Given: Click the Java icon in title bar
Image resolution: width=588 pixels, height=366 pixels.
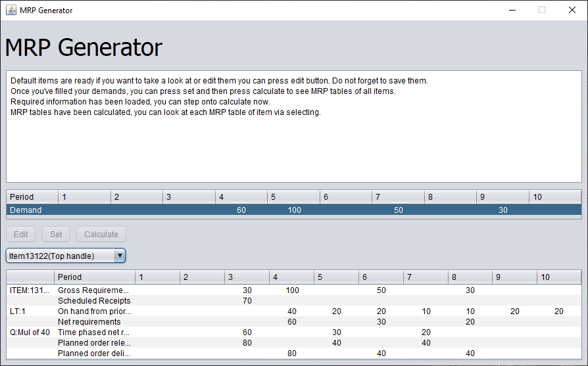Looking at the screenshot, I should point(11,10).
